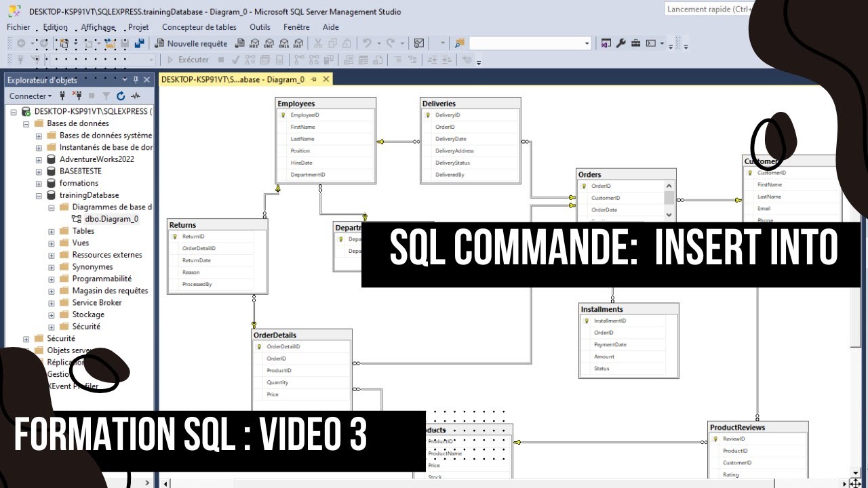
Task: Click the Parse checkmark icon
Action: 235,60
